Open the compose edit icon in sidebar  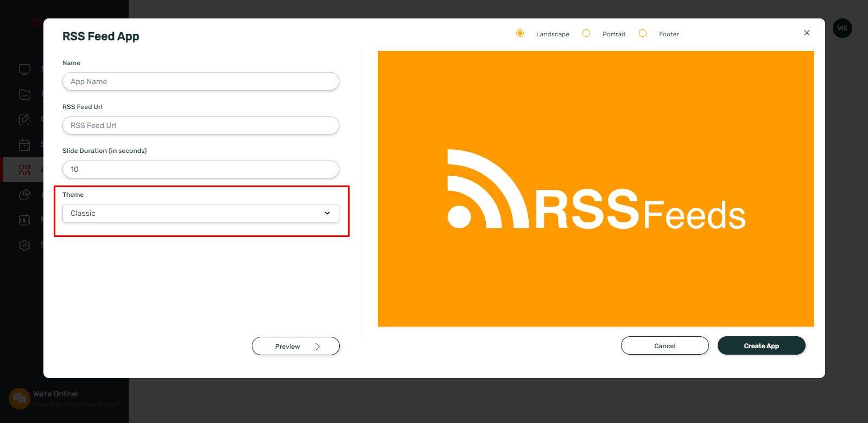24,119
